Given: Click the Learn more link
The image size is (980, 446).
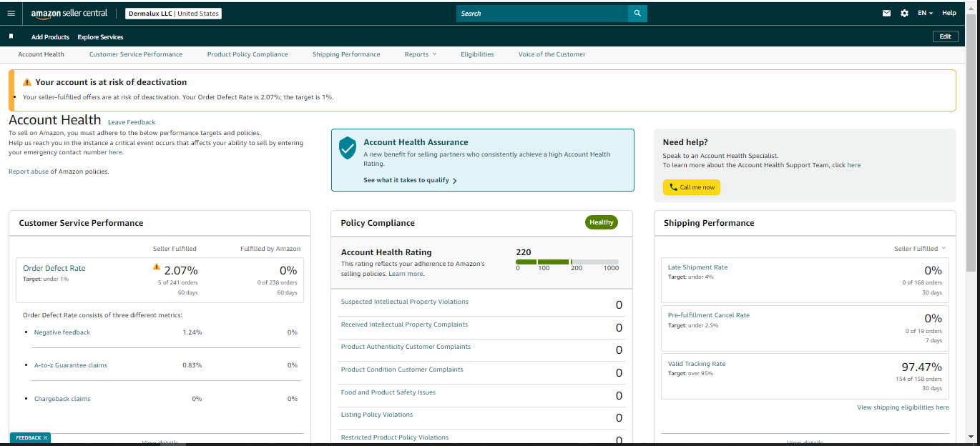Looking at the screenshot, I should coord(406,274).
